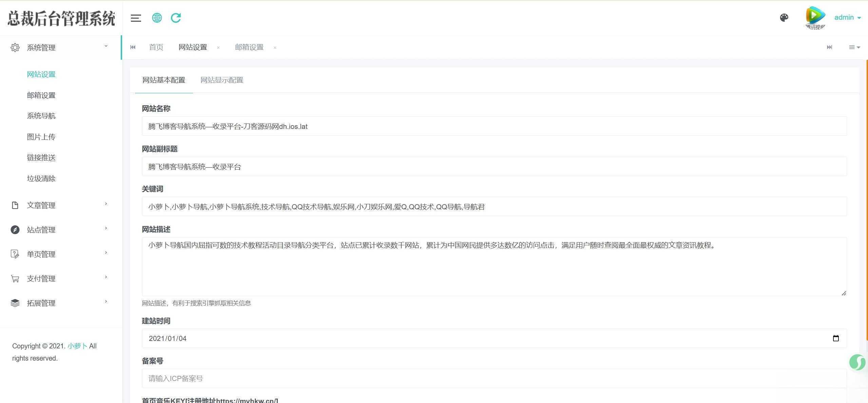868x403 pixels.
Task: Open the website front page via the globe icon
Action: [157, 18]
